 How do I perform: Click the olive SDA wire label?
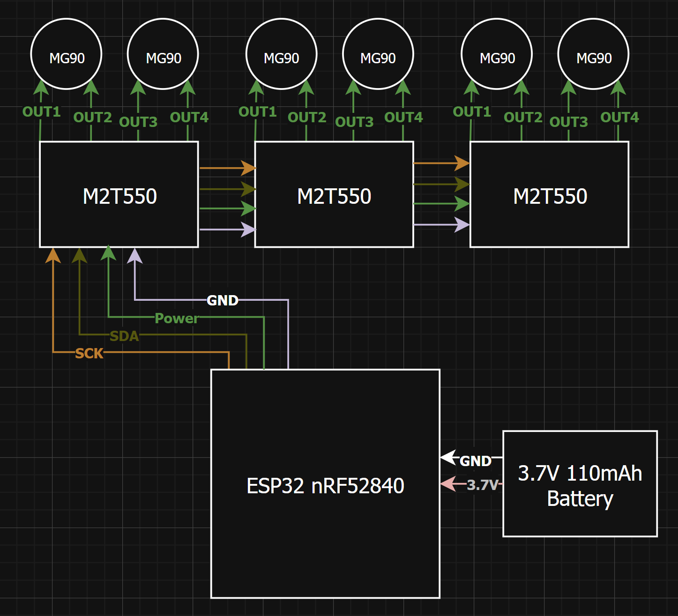(124, 336)
